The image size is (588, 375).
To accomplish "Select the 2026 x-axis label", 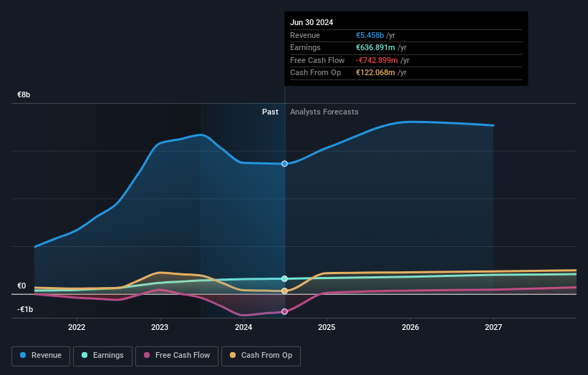I will [x=410, y=328].
